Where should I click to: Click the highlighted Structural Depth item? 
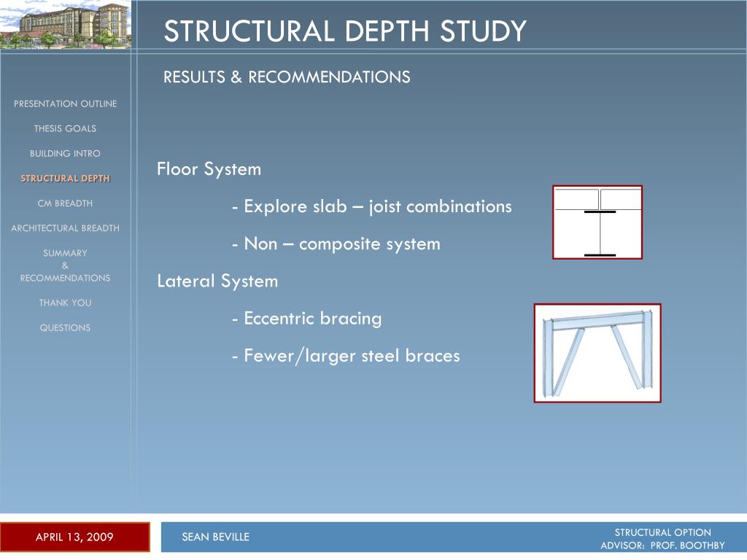[x=65, y=178]
